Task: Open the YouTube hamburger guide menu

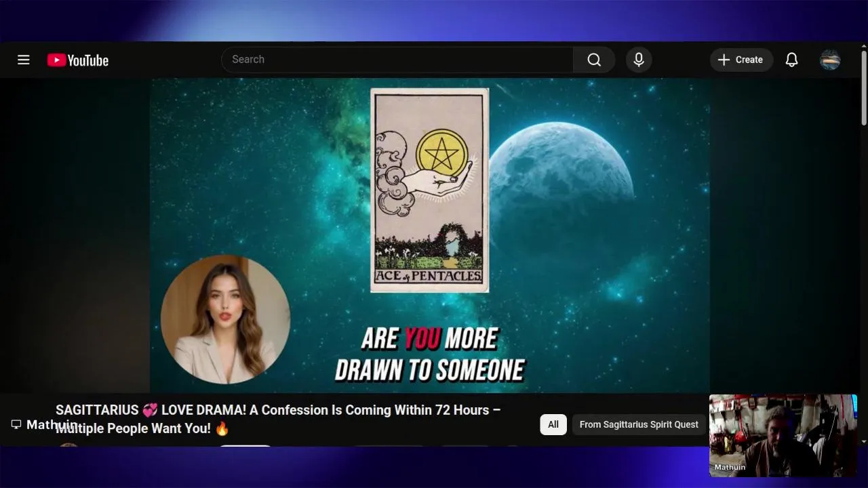Action: coord(24,60)
